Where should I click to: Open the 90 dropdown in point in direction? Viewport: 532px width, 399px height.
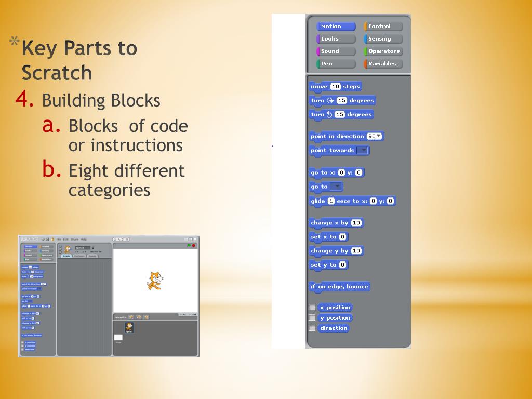tap(374, 136)
